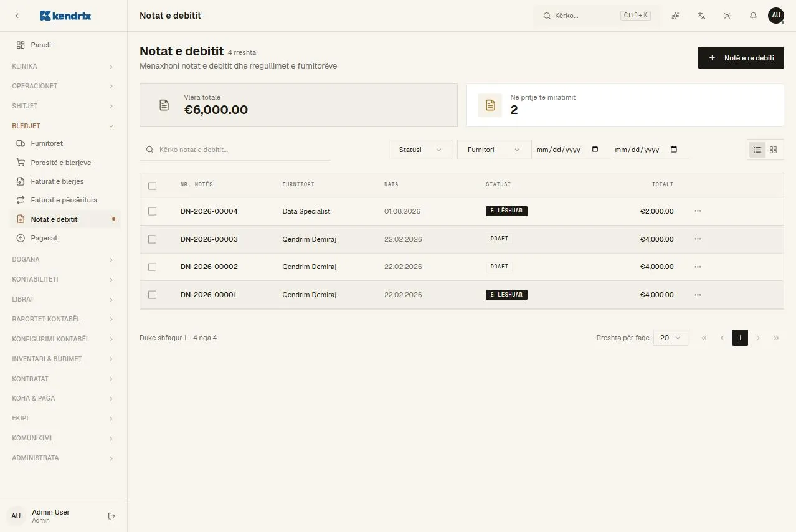The image size is (796, 532).
Task: Click the Në pritje të miratimit card
Action: click(625, 105)
